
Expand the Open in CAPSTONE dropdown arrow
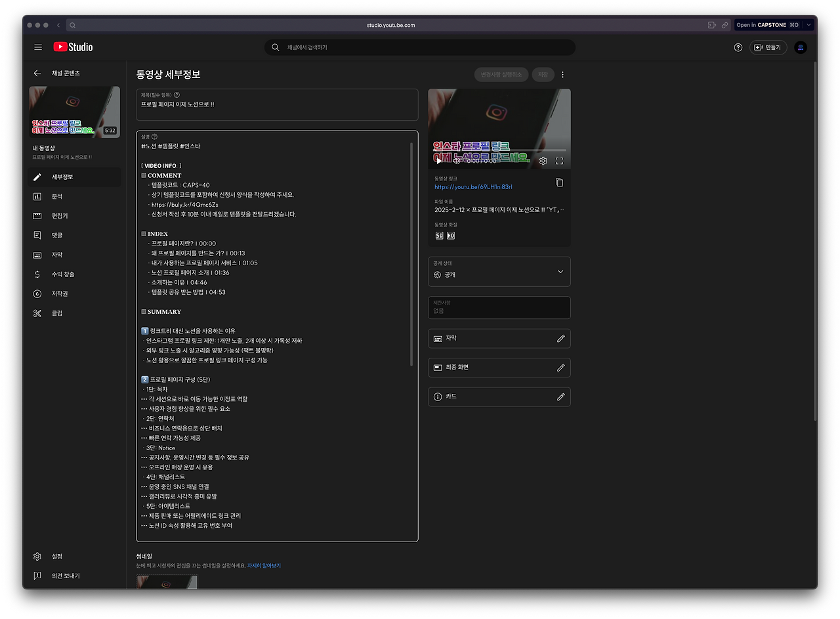point(809,25)
